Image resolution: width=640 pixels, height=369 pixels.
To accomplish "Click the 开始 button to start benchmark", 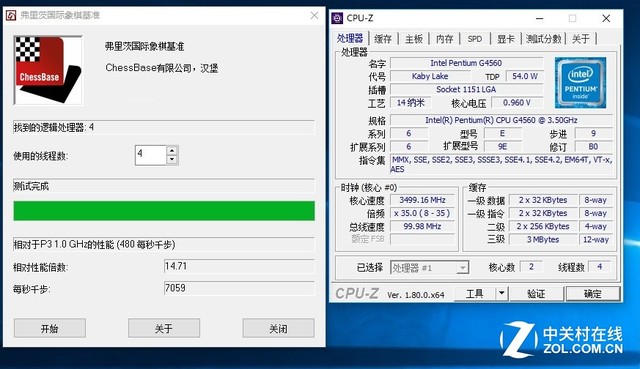I will tap(50, 328).
